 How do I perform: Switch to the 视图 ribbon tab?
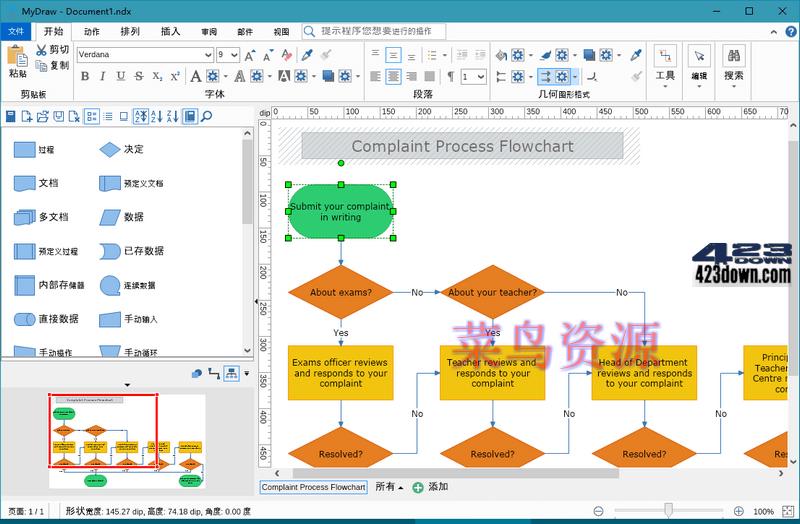click(x=281, y=32)
